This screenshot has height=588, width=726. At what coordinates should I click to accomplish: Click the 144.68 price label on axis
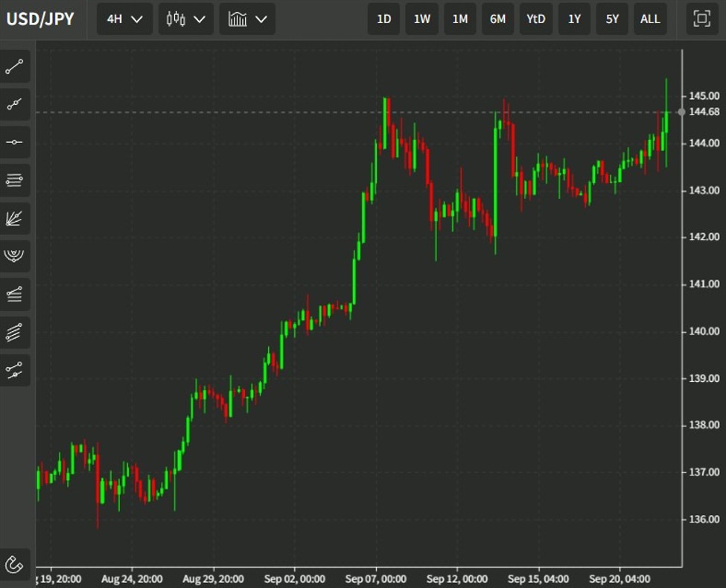[x=704, y=113]
